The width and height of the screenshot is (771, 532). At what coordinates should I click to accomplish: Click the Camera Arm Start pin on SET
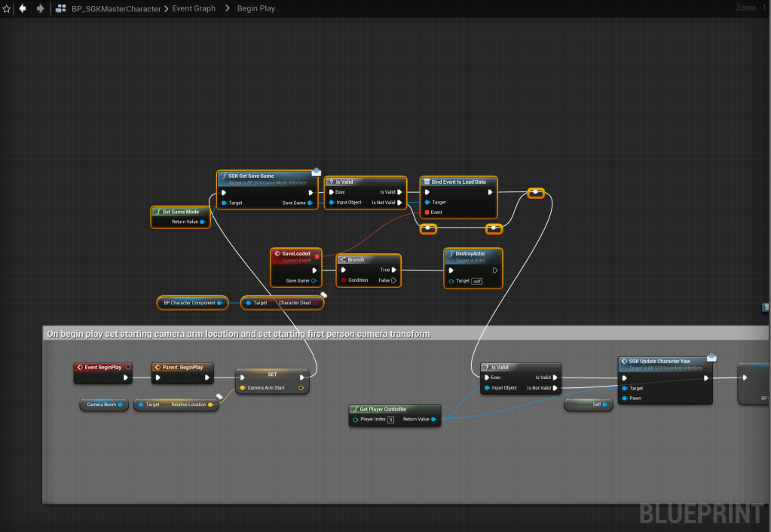pyautogui.click(x=241, y=388)
